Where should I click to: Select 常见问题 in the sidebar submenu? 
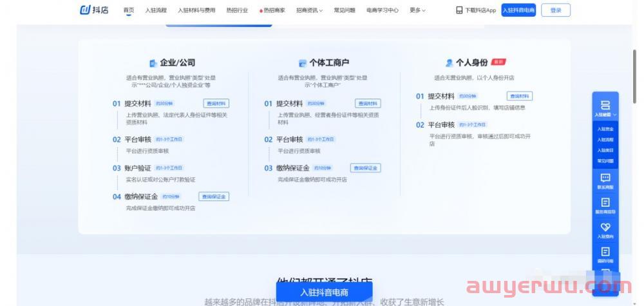605,161
